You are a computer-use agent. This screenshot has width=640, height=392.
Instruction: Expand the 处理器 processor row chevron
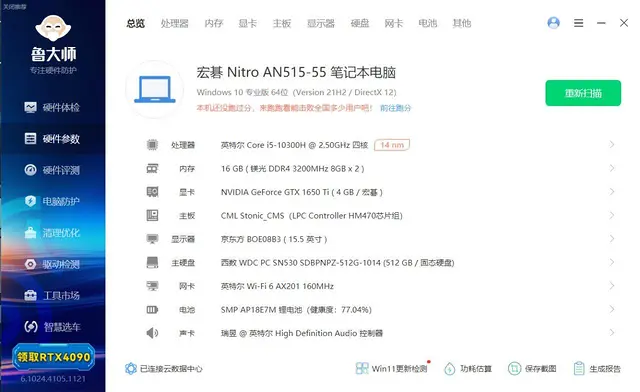(611, 145)
